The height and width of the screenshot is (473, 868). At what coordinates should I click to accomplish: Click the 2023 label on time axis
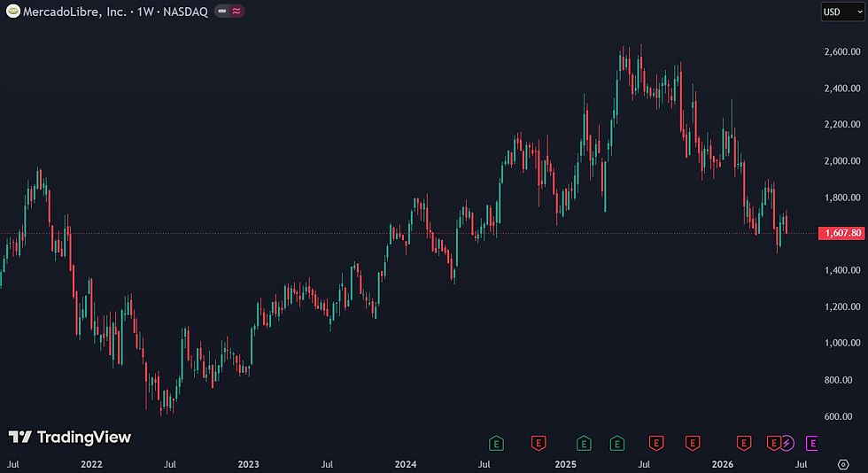click(x=248, y=464)
